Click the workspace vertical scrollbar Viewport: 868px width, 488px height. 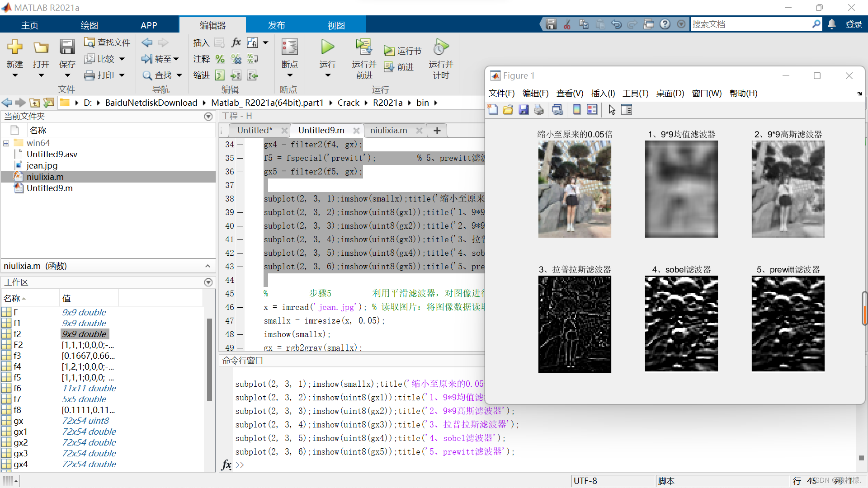click(x=209, y=359)
